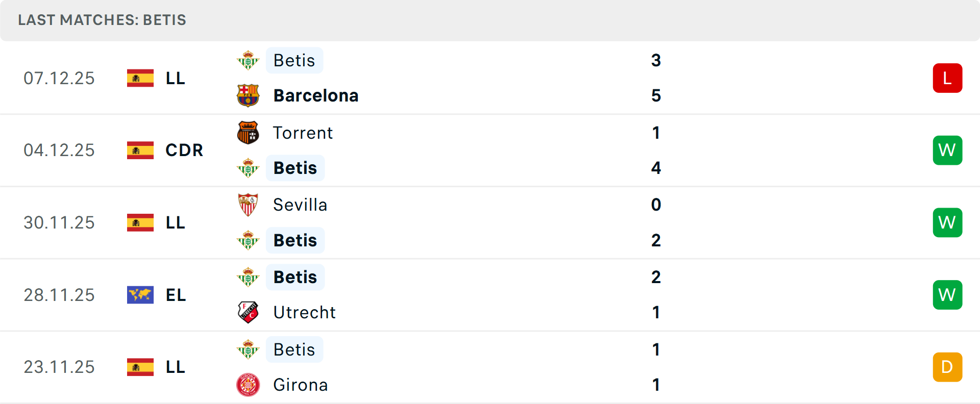Open the Girona team link
Viewport: 980px width, 404px height.
coord(301,385)
